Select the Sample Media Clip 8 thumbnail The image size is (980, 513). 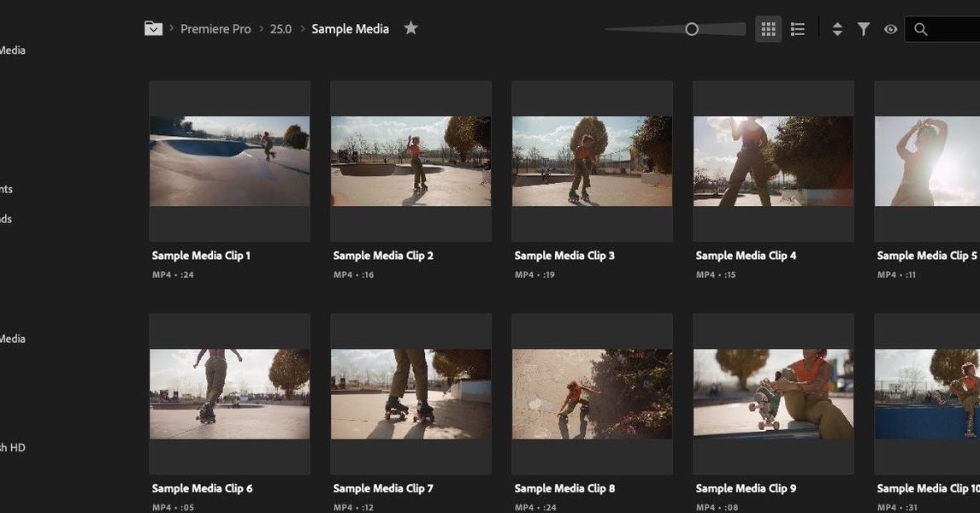click(592, 394)
